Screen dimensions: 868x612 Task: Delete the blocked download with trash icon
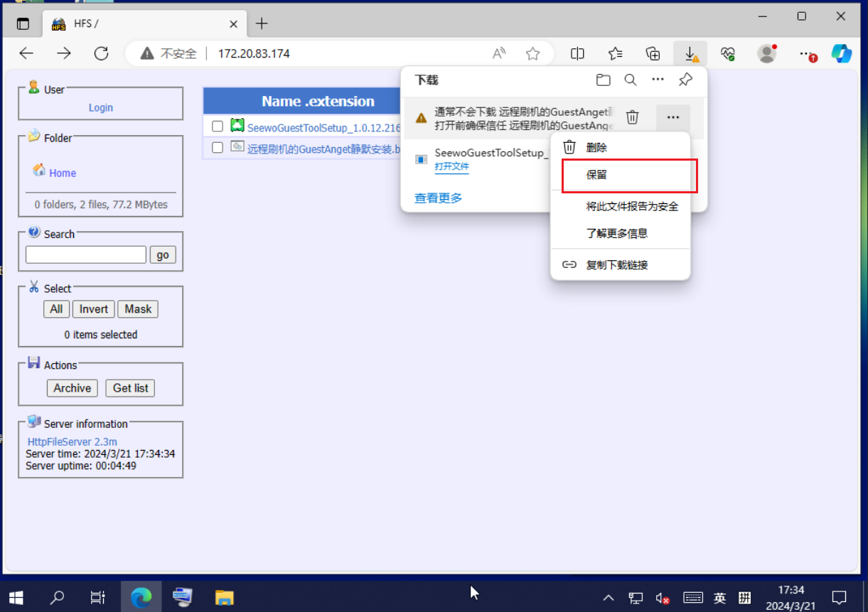[x=633, y=117]
